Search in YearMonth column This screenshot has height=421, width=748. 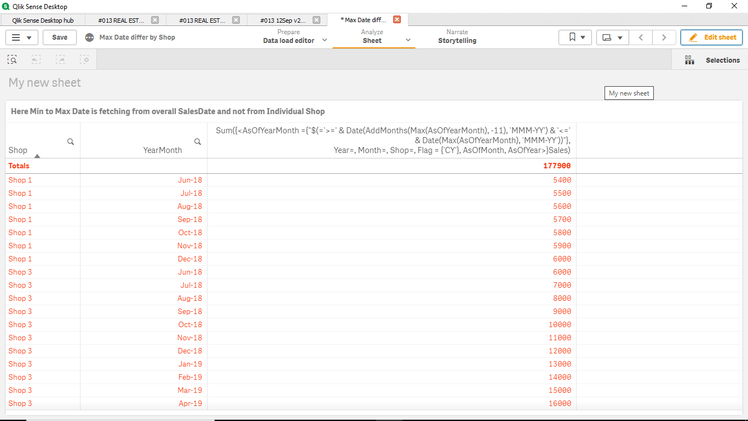point(197,142)
